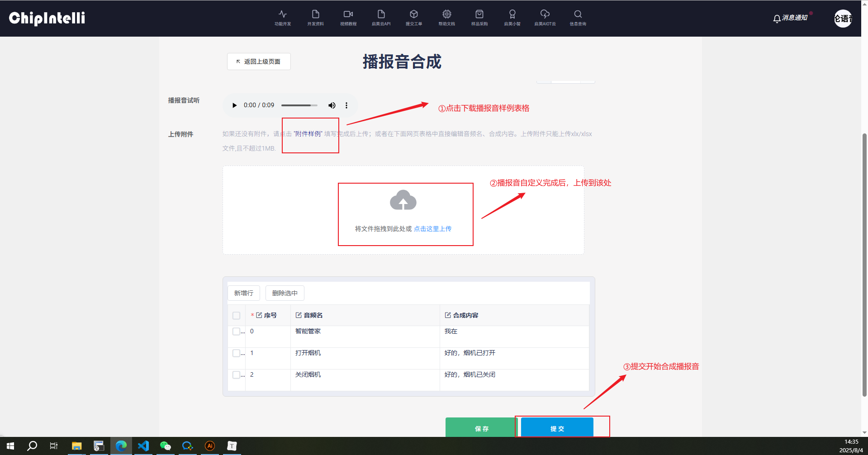This screenshot has height=455, width=868.
Task: Open audio player three-dot options menu
Action: 346,105
